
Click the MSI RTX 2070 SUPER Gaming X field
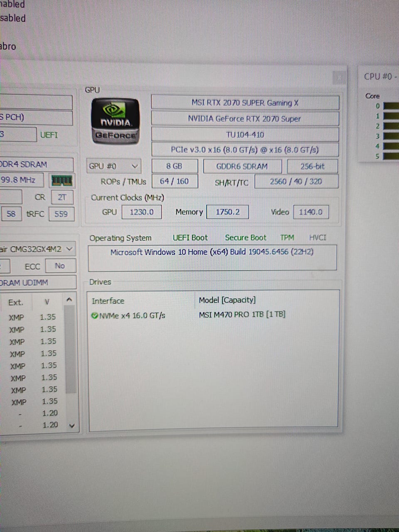245,103
